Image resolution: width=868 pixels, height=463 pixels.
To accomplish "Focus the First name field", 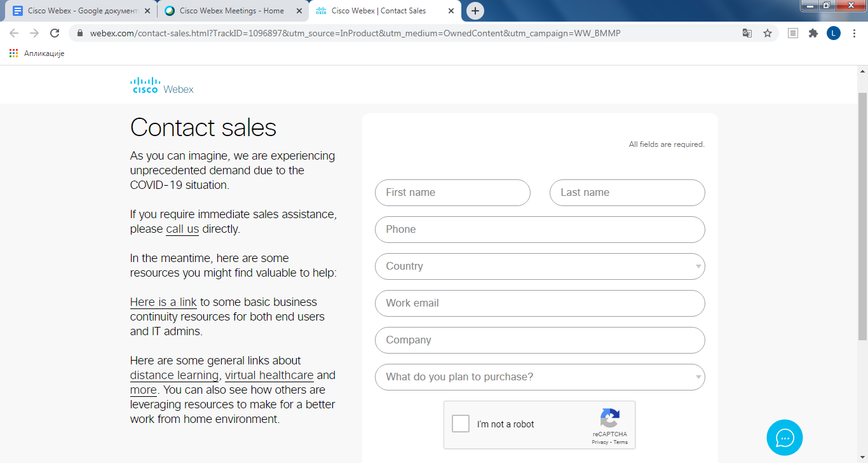I will [452, 193].
